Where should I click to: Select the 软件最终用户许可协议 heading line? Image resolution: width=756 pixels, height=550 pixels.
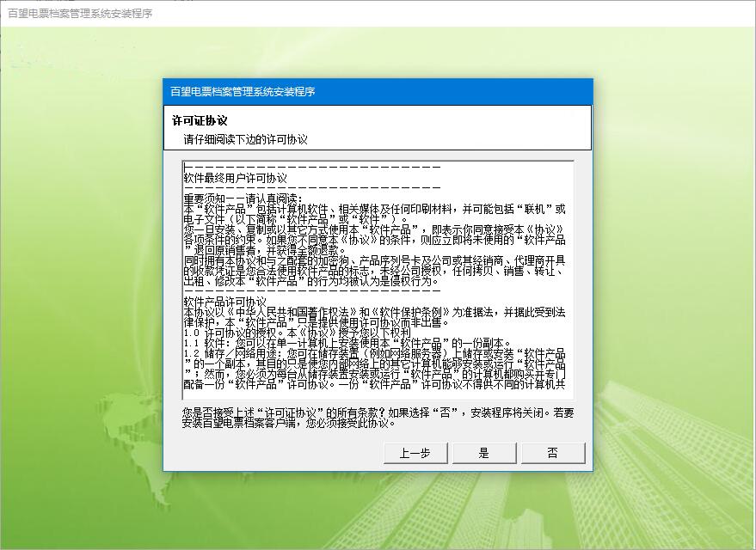(x=236, y=178)
